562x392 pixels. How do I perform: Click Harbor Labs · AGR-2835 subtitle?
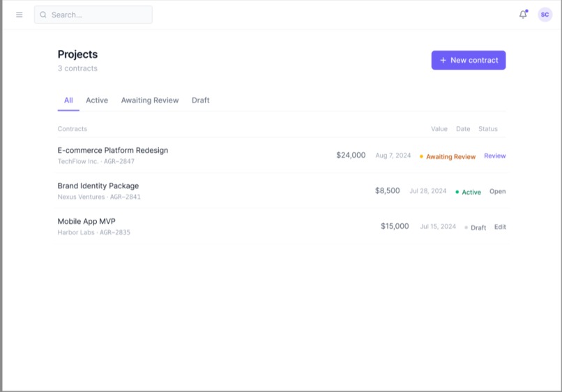pos(94,232)
